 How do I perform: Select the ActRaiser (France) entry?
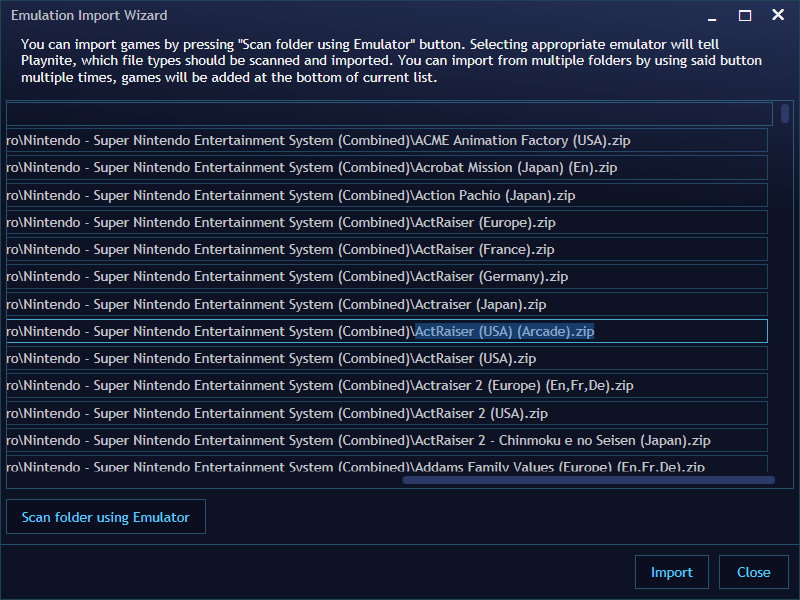pos(390,249)
